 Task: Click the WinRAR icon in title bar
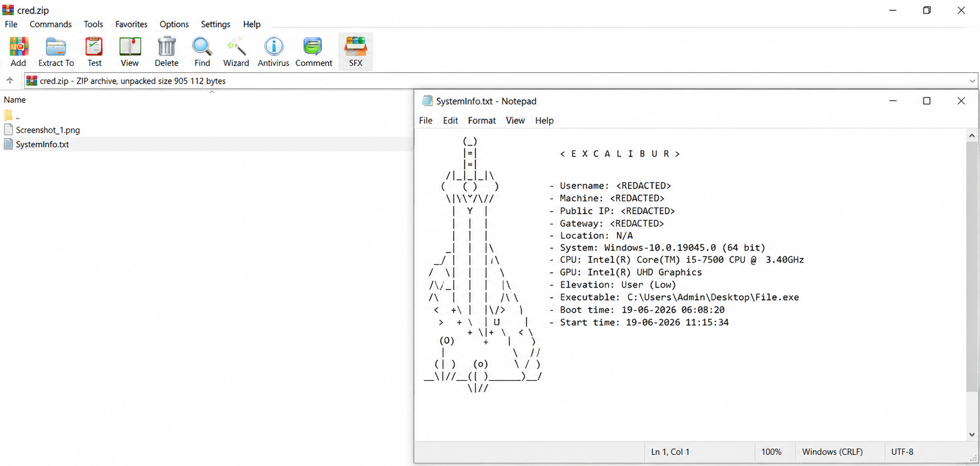click(8, 10)
